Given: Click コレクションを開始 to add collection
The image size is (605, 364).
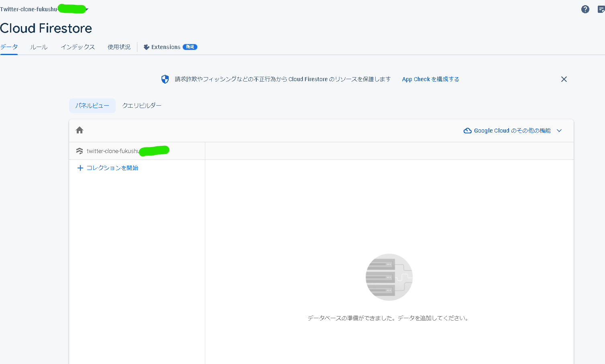Looking at the screenshot, I should click(112, 168).
